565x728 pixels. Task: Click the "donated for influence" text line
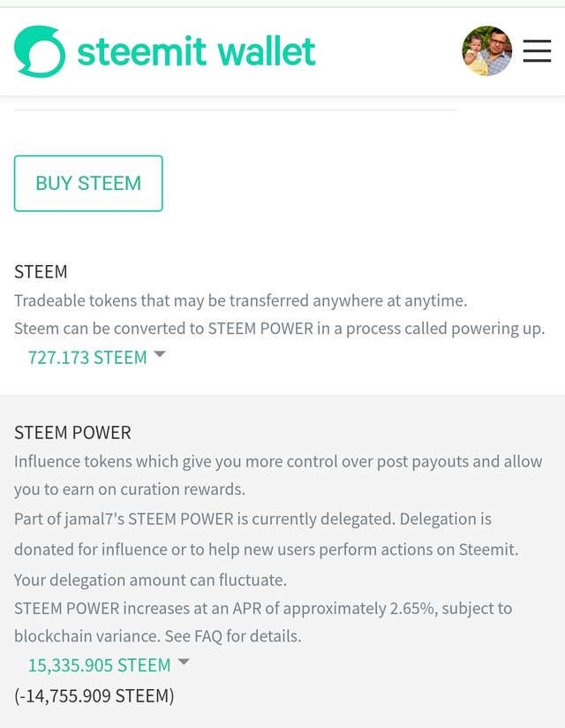(x=266, y=550)
